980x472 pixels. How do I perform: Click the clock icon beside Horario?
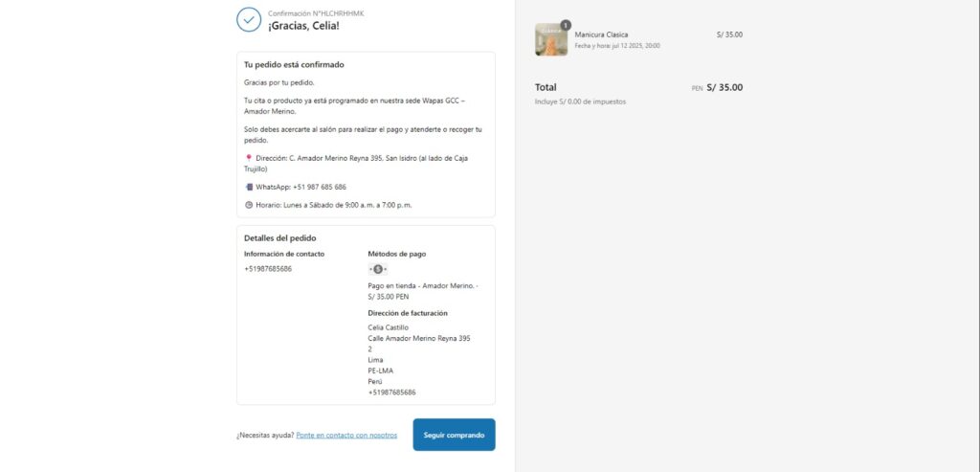click(x=249, y=205)
